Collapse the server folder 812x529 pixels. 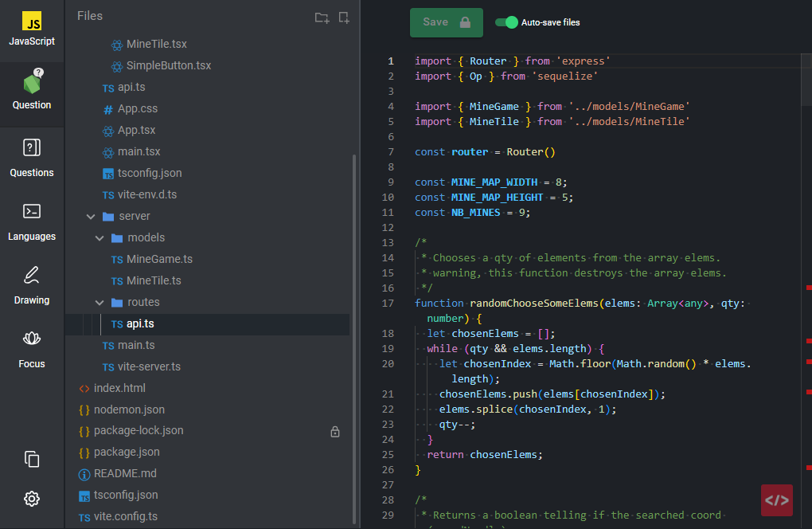coord(90,216)
